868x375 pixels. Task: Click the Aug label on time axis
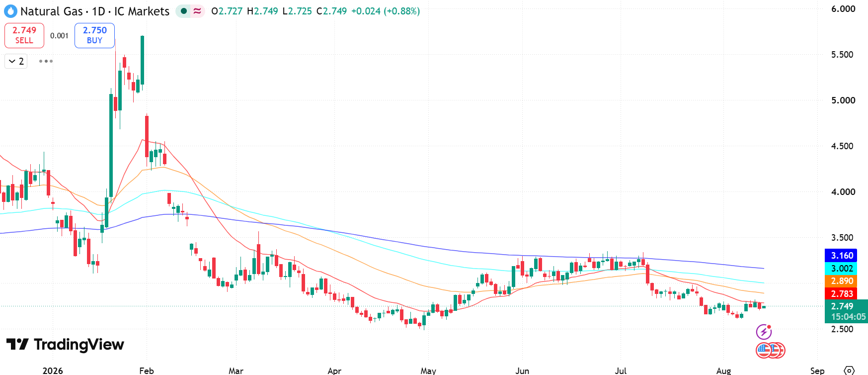tap(723, 371)
